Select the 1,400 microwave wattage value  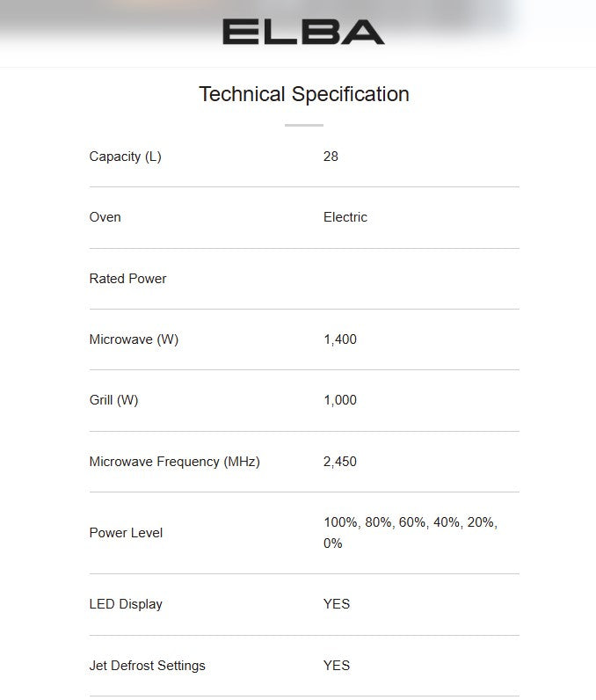click(x=339, y=339)
